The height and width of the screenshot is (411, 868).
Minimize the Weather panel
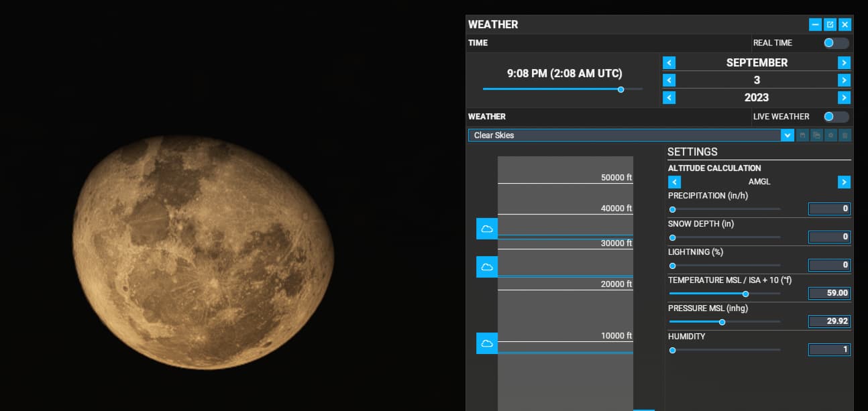815,25
